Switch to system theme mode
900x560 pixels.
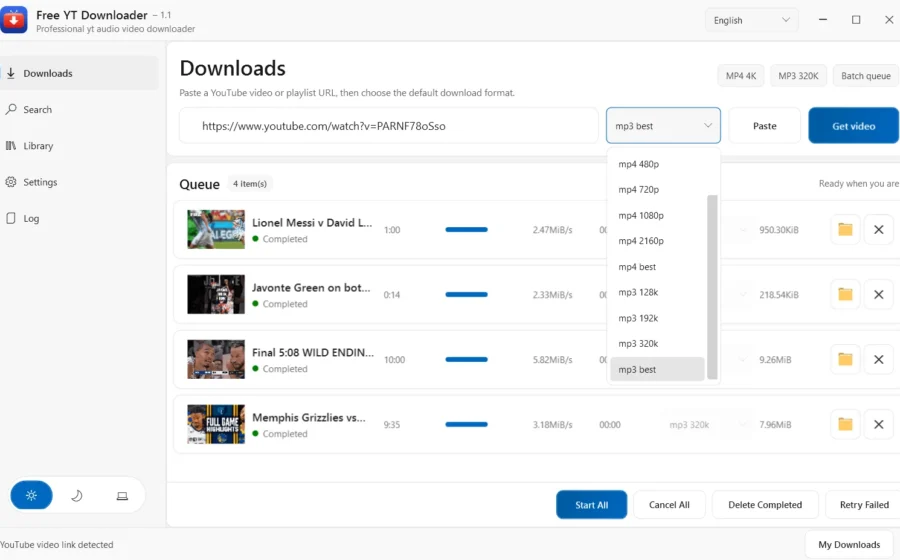click(x=122, y=496)
